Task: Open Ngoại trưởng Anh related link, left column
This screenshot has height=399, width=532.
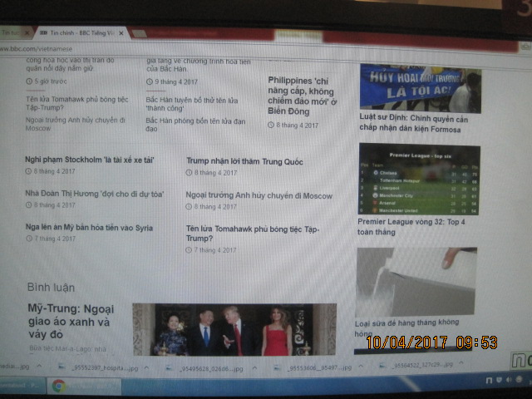Action: [76, 124]
